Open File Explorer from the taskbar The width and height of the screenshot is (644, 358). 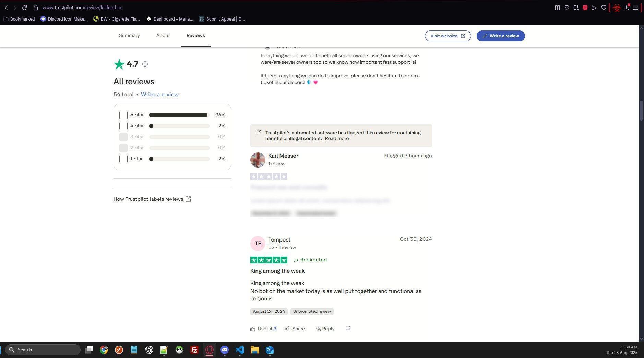(255, 350)
